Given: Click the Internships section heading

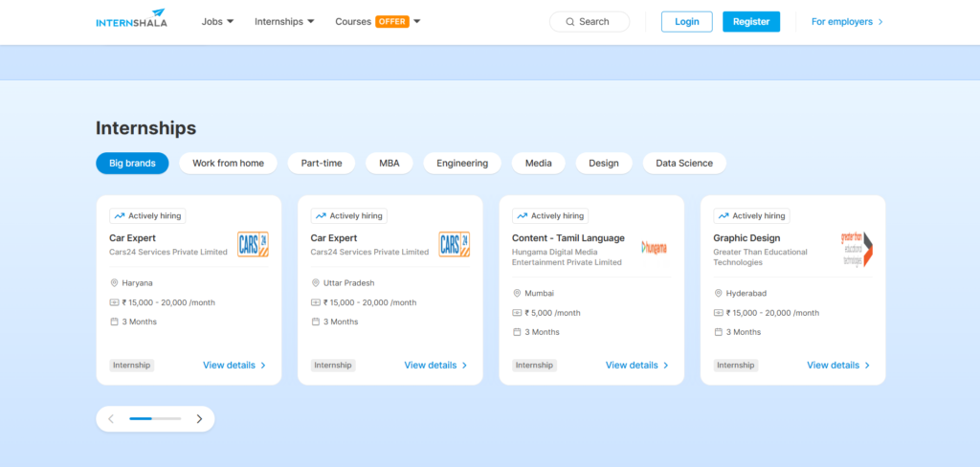Looking at the screenshot, I should (145, 128).
